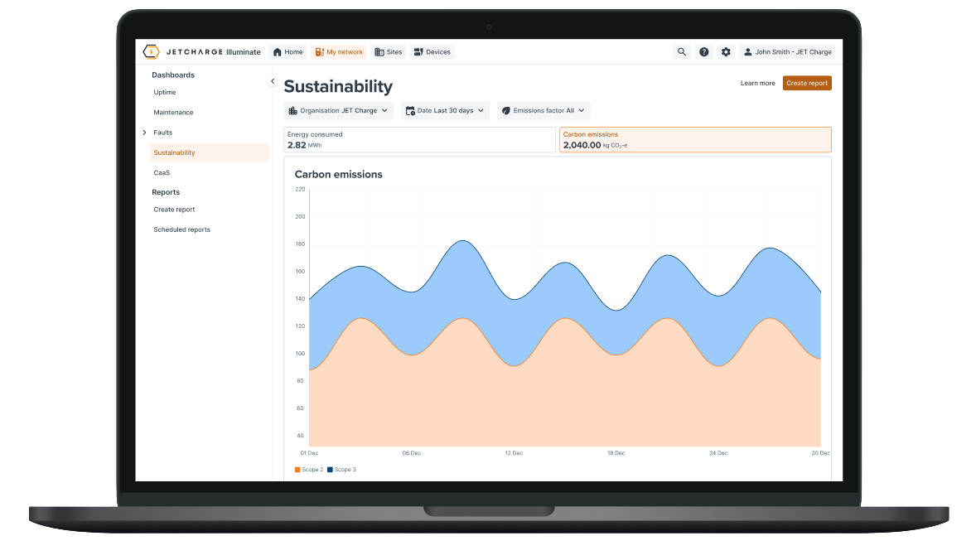This screenshot has height=560, width=976.
Task: Open the Uptime dashboard
Action: coord(165,92)
